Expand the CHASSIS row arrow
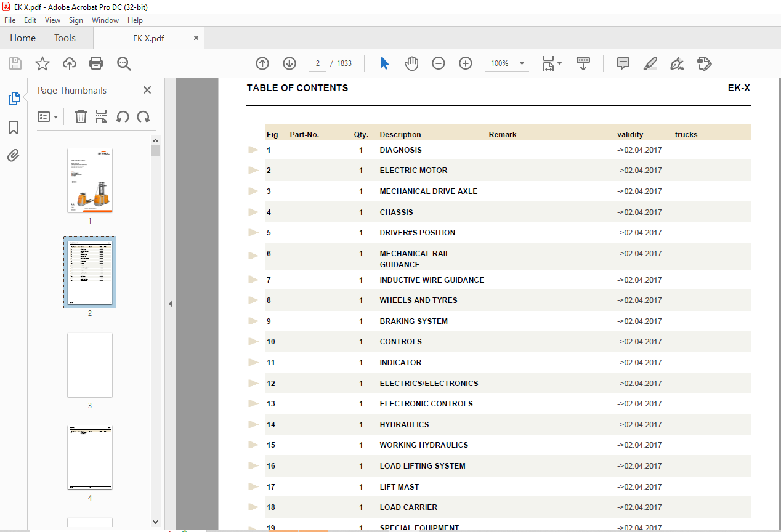The image size is (781, 532). tap(253, 212)
